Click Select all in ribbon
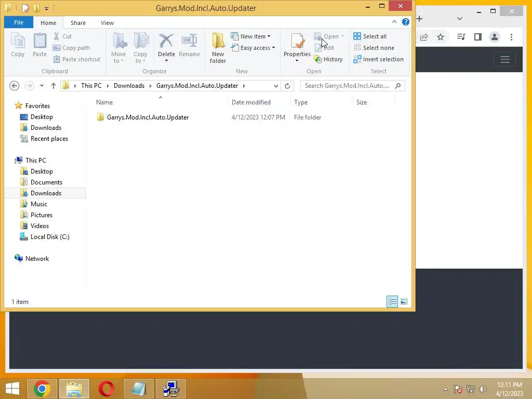This screenshot has height=399, width=532. pos(370,36)
